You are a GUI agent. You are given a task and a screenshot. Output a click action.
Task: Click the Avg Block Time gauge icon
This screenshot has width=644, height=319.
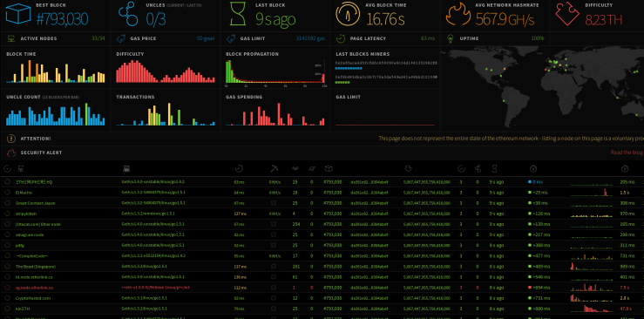pyautogui.click(x=348, y=15)
